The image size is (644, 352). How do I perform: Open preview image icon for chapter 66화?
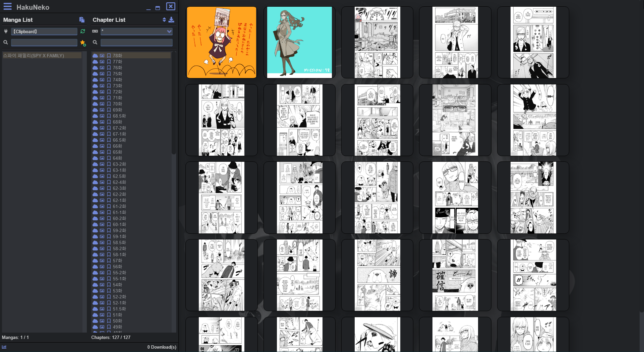(x=102, y=146)
